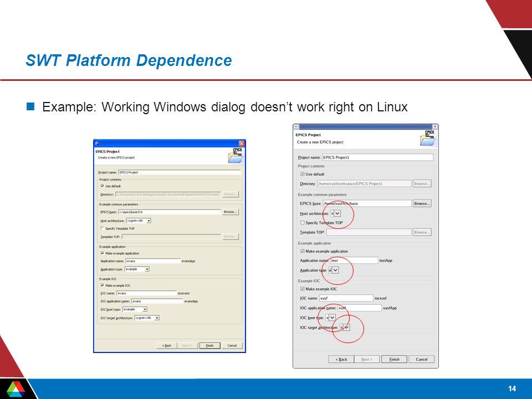Viewport: 532px width, 399px height.
Task: Click IOC application name field, Linux dialog
Action: tap(360, 308)
